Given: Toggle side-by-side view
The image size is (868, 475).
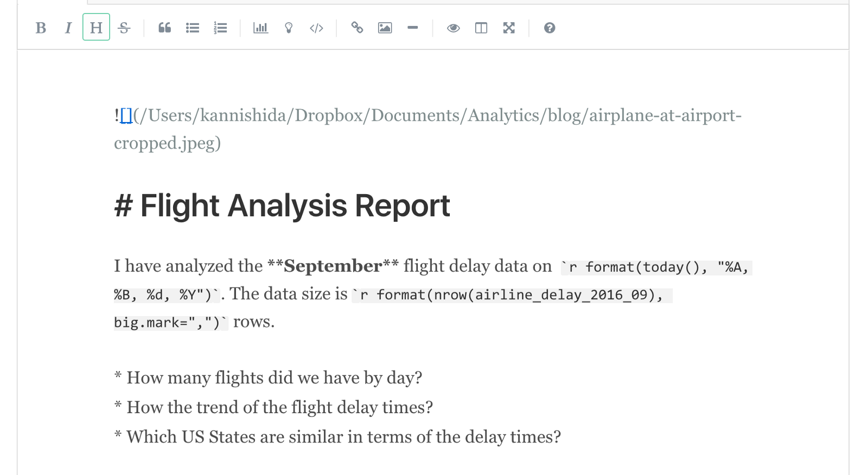Looking at the screenshot, I should click(x=481, y=28).
